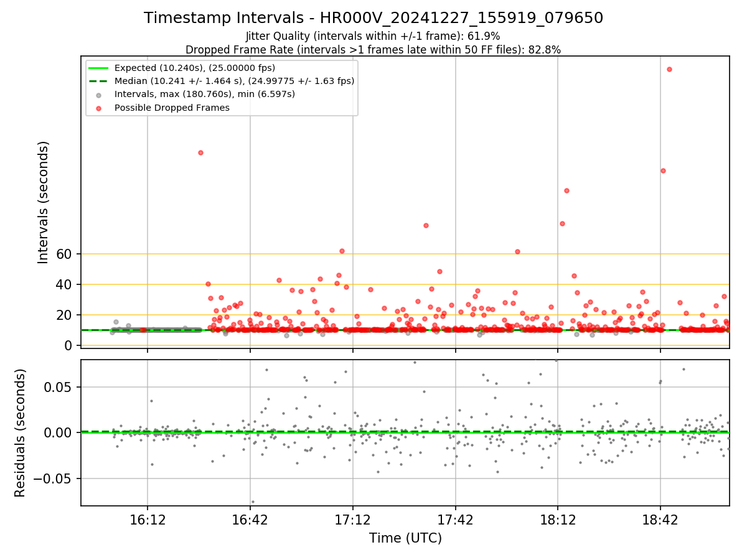The image size is (747, 560).
Task: Click the red outlier point above 16:12-16:42 region
Action: pyautogui.click(x=200, y=152)
